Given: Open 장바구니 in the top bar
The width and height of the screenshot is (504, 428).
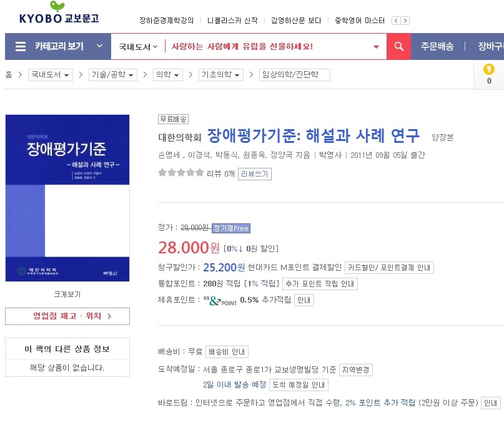Looking at the screenshot, I should tap(490, 47).
